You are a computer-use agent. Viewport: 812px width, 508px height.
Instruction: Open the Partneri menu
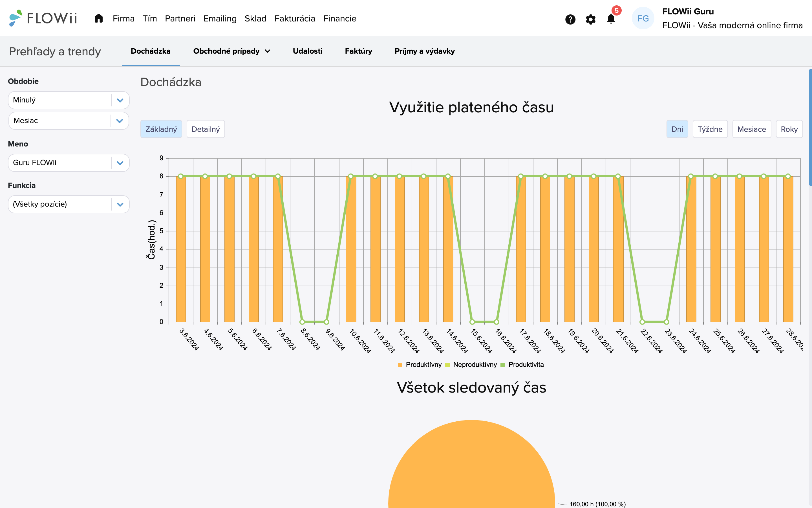click(x=180, y=18)
